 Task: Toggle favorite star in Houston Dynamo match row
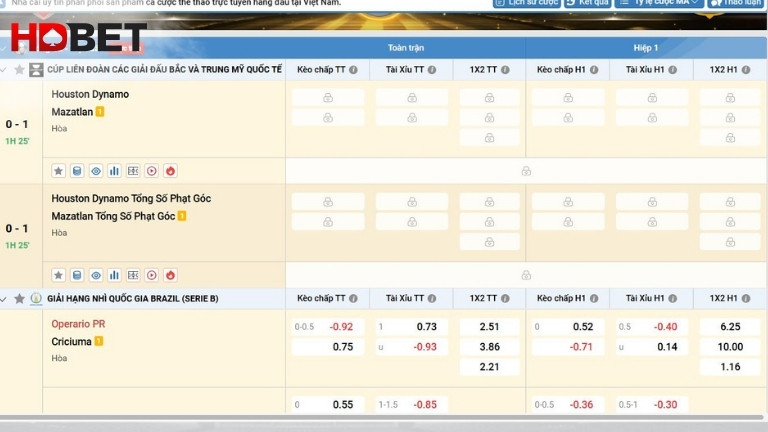click(58, 171)
